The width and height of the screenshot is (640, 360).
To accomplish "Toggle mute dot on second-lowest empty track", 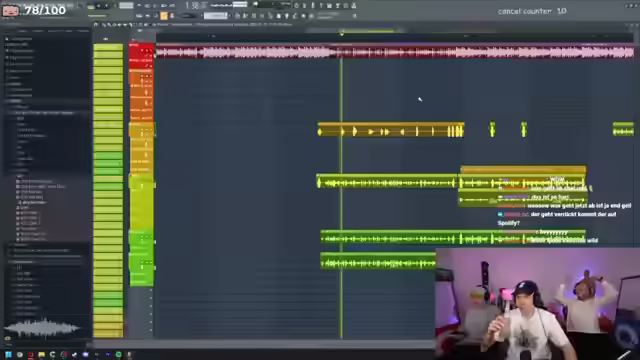I will (x=151, y=322).
